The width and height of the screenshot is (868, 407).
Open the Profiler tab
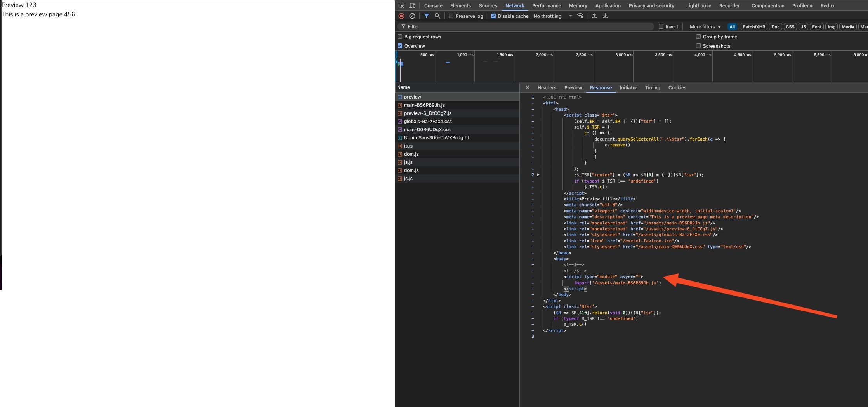(802, 5)
